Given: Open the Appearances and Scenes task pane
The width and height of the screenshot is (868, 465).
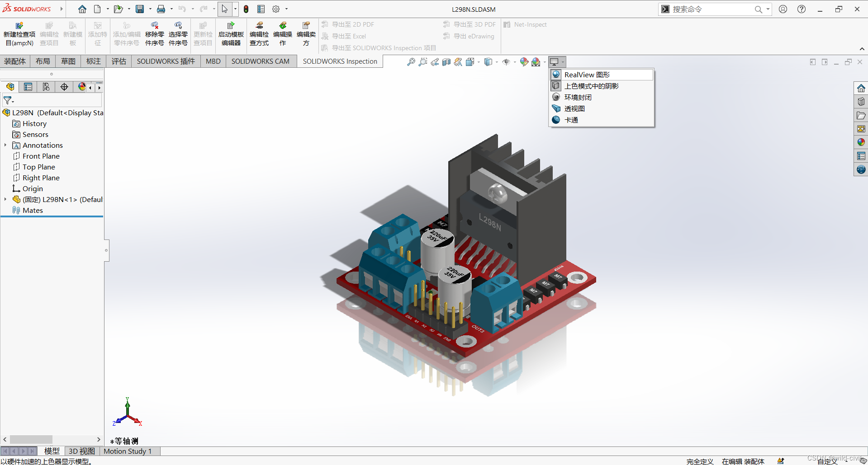Looking at the screenshot, I should [x=861, y=142].
